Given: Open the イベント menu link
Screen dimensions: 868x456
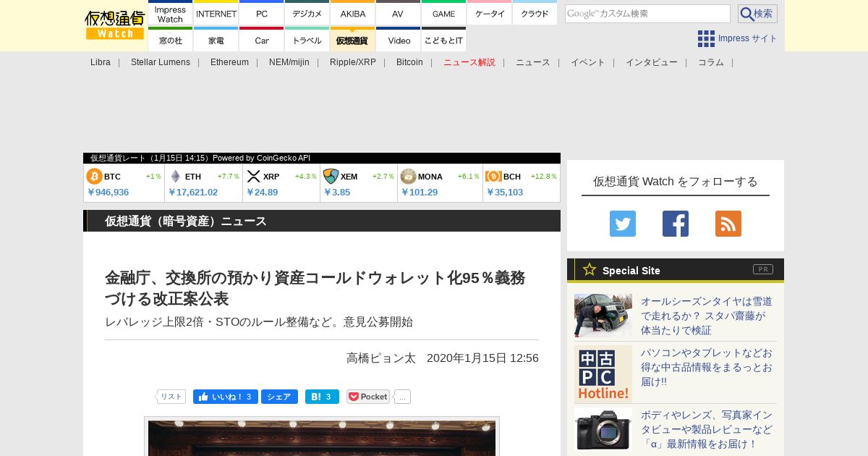Looking at the screenshot, I should pos(588,62).
